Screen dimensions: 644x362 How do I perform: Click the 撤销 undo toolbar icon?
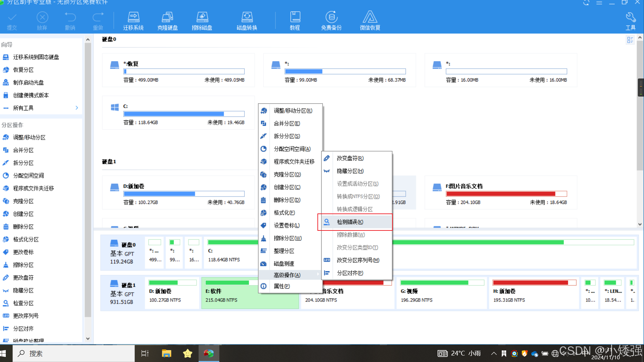pos(70,21)
